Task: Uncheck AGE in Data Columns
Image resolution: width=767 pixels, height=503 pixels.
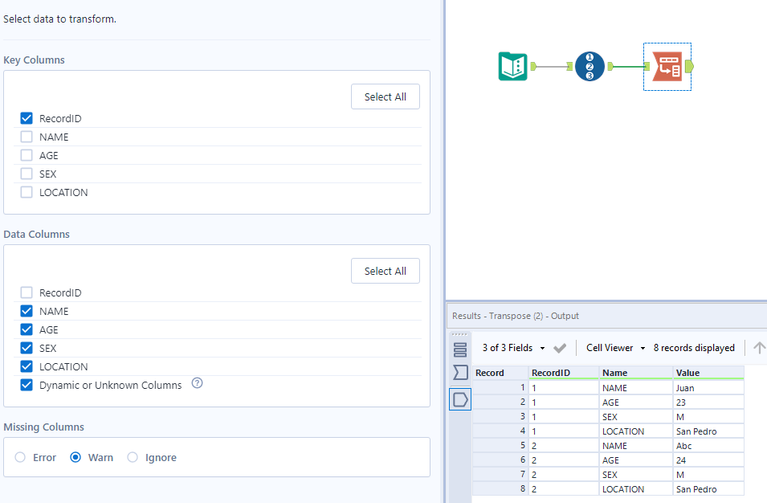Action: [x=26, y=330]
